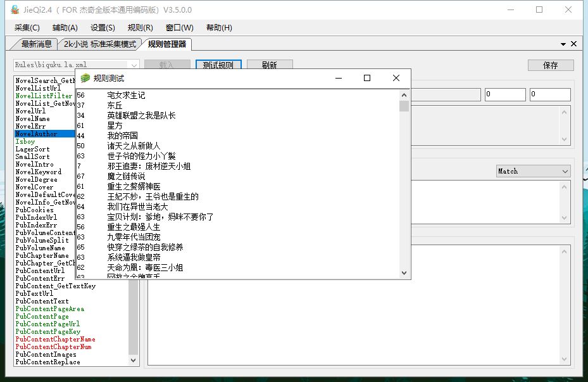This screenshot has width=588, height=382.
Task: Select NovelSearch_Get rule in list
Action: (x=45, y=80)
